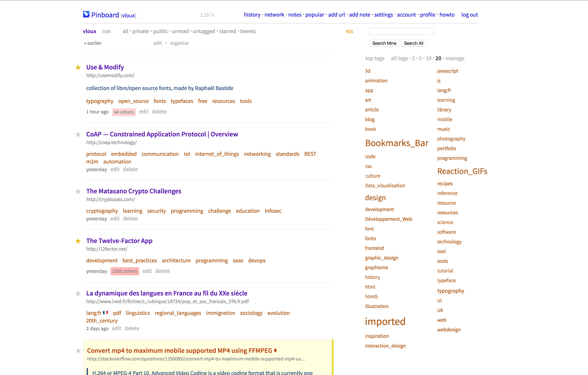This screenshot has width=588, height=375.
Task: Go to earlier bookmarks page
Action: pos(93,43)
